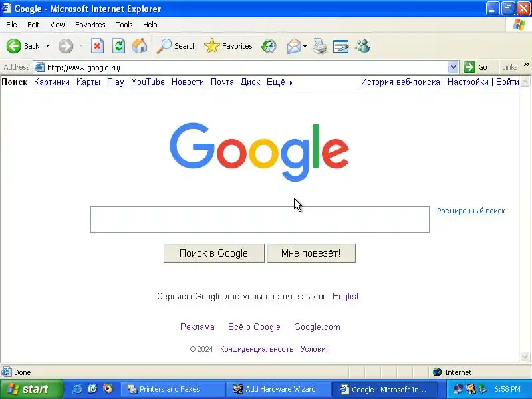This screenshot has width=532, height=399.
Task: Open the Forward history dropdown arrow
Action: (x=81, y=46)
